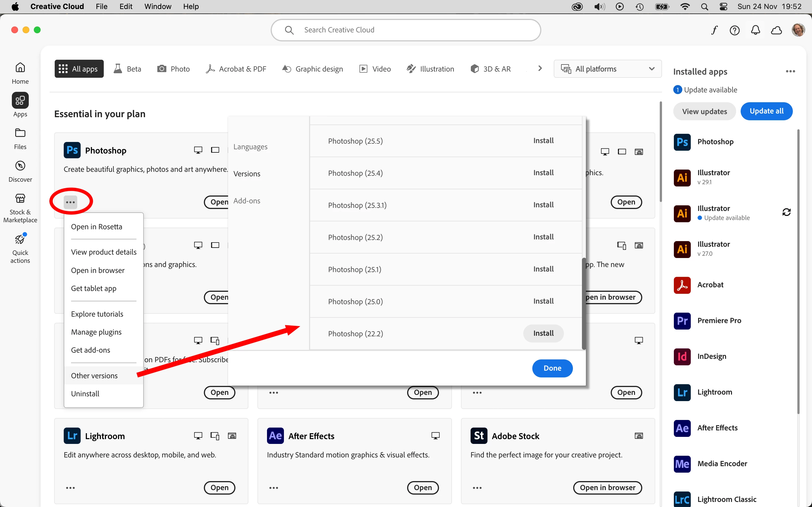Open Lightroom card's three-dot menu

pos(70,488)
